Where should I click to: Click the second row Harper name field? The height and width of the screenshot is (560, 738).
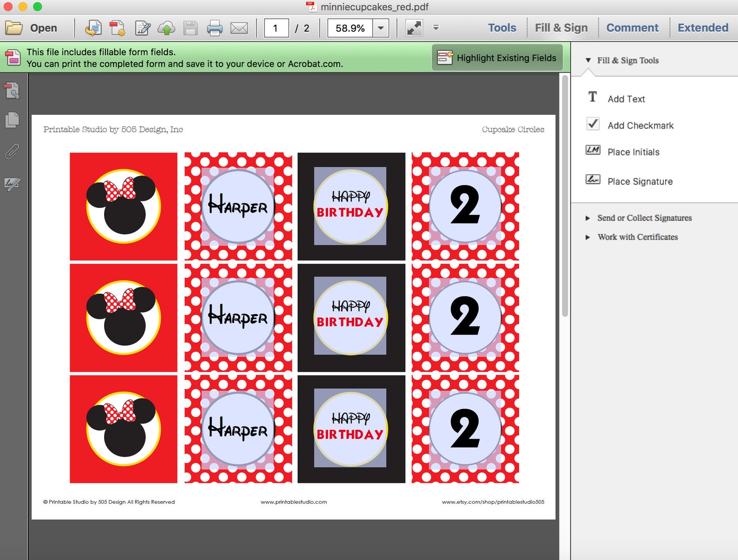[238, 317]
